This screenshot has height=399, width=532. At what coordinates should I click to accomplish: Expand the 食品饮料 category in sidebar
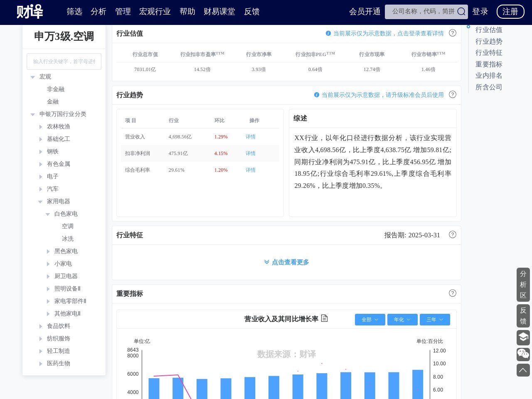click(x=40, y=326)
